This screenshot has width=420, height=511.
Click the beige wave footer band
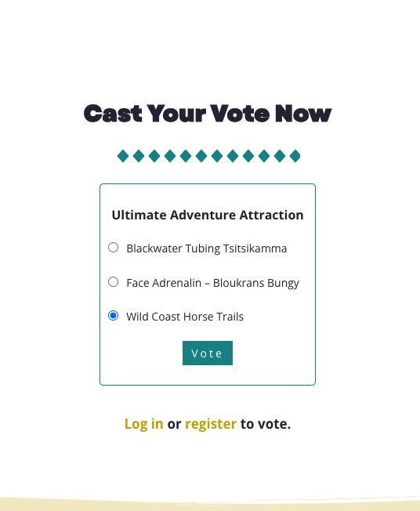(210, 504)
